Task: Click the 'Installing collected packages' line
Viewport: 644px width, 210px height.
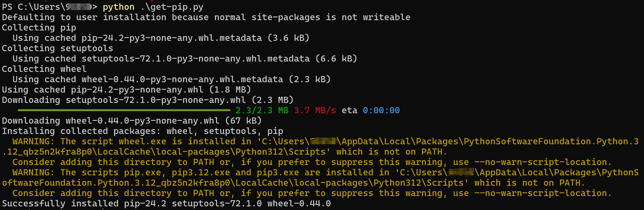Action: click(x=142, y=131)
